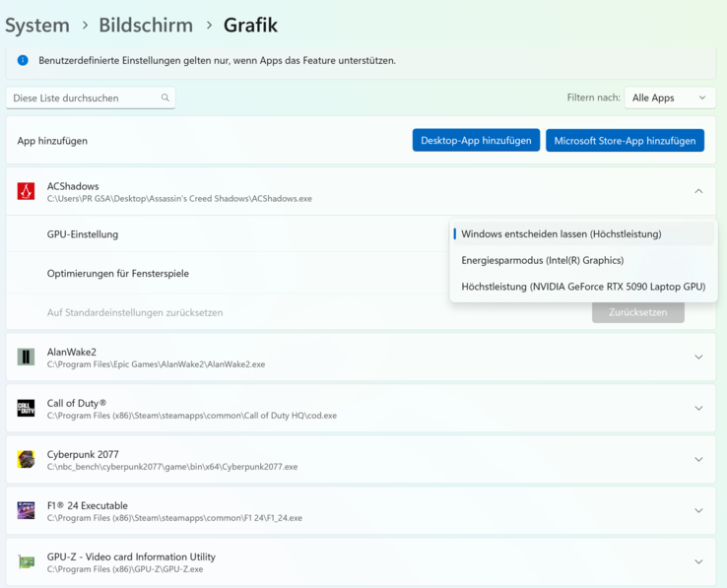Click the GPU-Z.exe file path
727x588 pixels.
(x=125, y=569)
